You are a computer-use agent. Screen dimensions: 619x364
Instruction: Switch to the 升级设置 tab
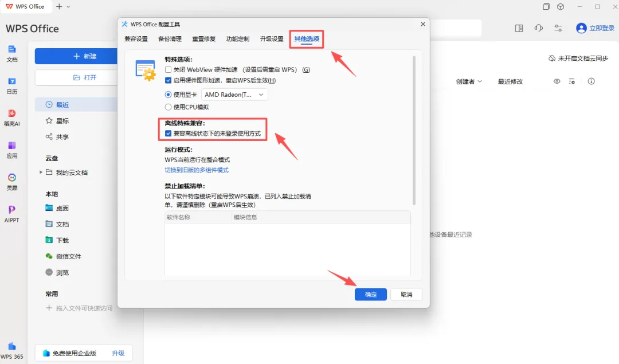[272, 38]
